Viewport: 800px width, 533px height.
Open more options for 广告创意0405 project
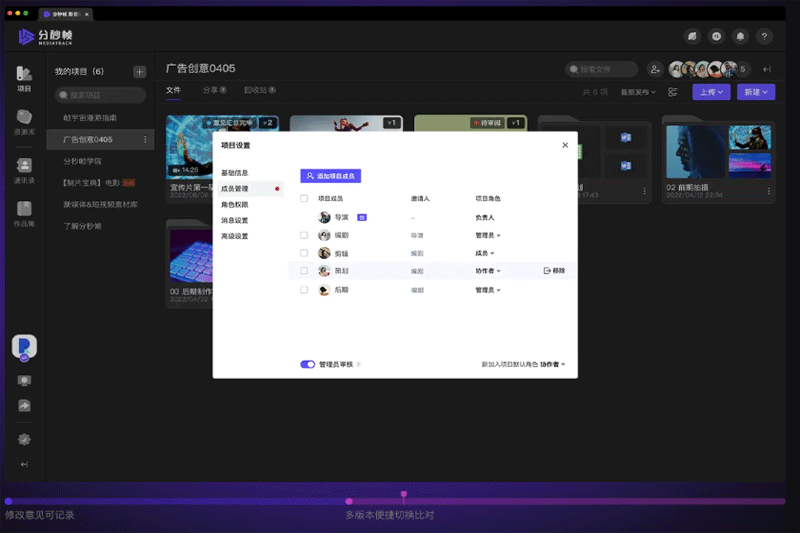145,139
